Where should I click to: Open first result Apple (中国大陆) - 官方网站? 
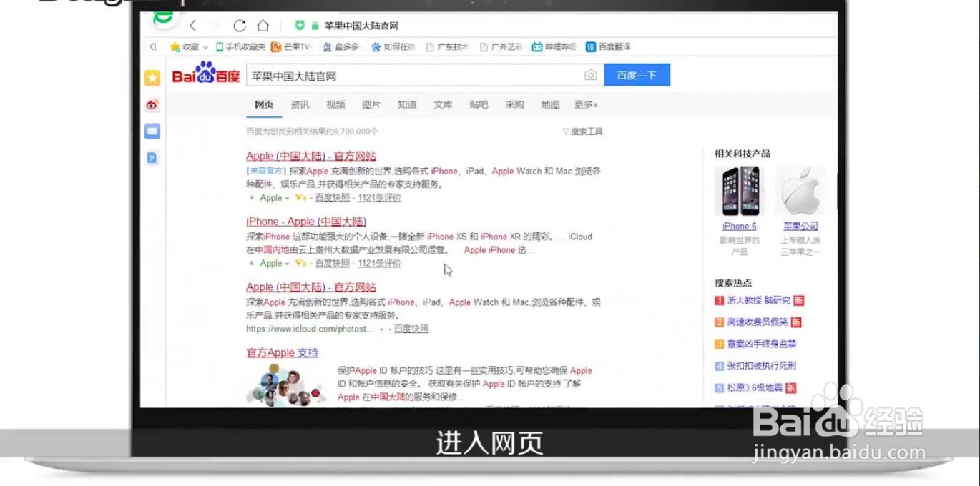311,156
